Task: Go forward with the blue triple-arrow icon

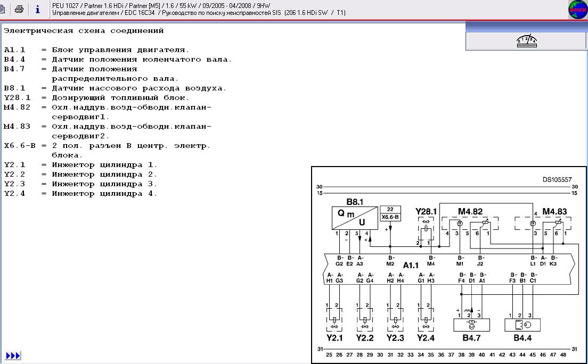Action: [x=13, y=355]
